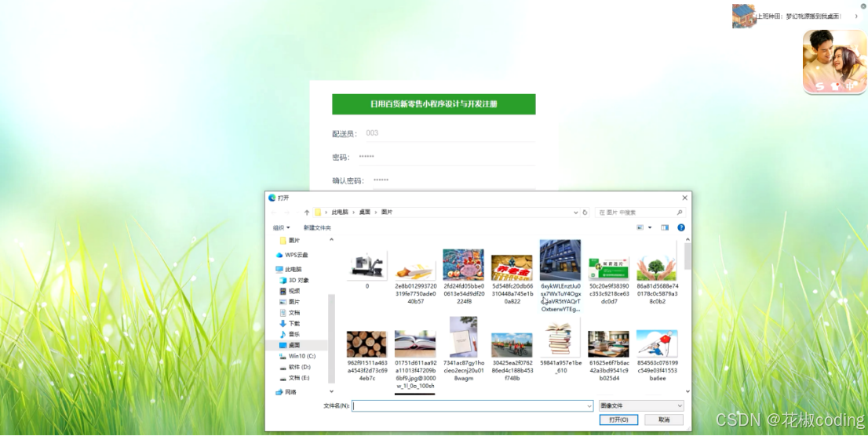Open the Win10 (C:) drive

click(x=297, y=356)
